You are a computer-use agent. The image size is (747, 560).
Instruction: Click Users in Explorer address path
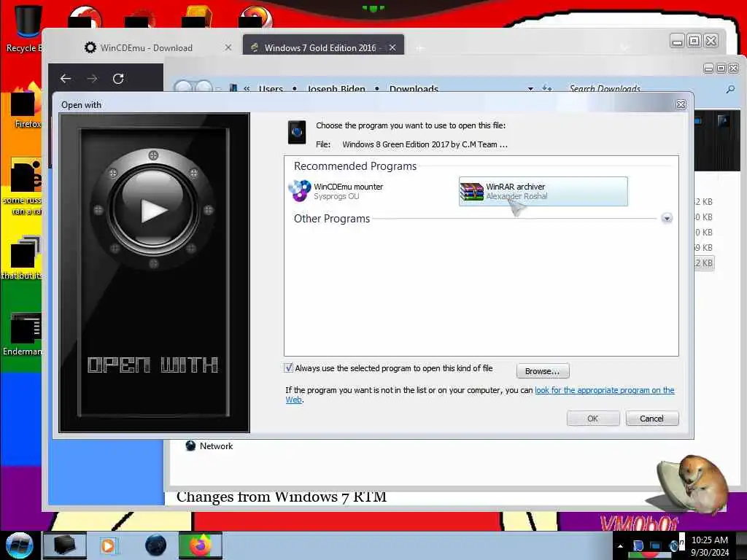(271, 88)
